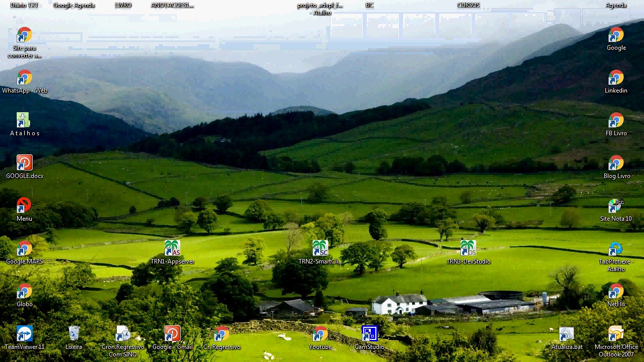
Task: Open the 'Site para converter a...' Chrome shortcut
Action: coord(24,36)
